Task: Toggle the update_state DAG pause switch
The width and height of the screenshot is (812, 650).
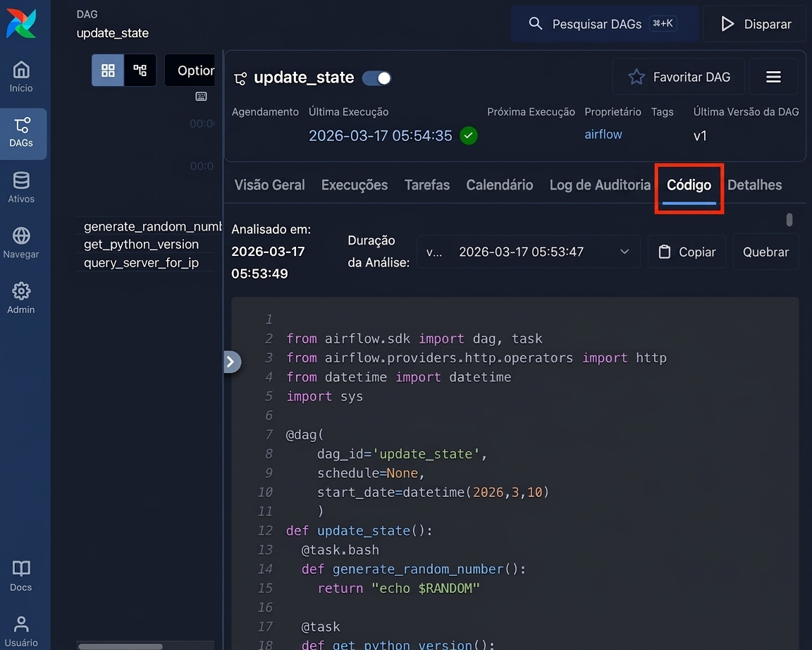Action: tap(376, 78)
